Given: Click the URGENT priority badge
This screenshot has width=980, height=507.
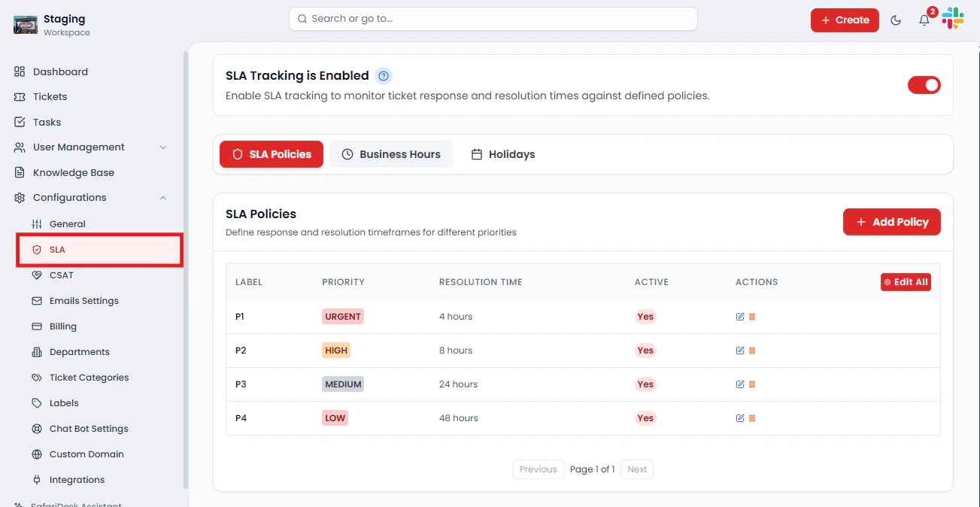Looking at the screenshot, I should (343, 317).
